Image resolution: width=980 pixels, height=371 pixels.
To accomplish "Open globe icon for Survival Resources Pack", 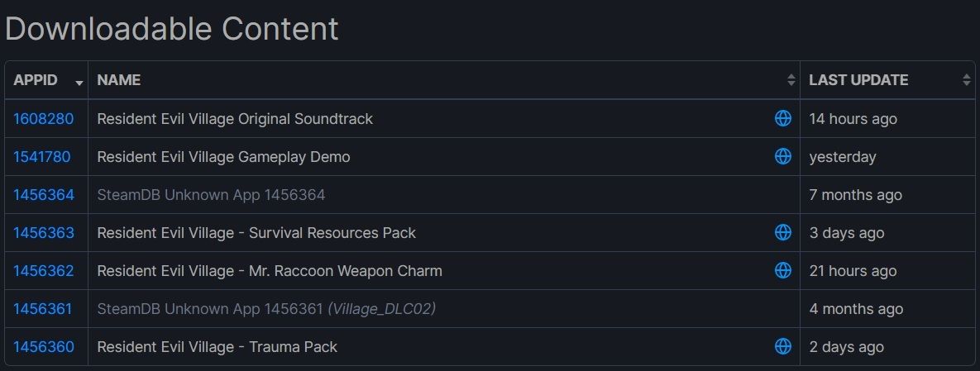I will (x=782, y=232).
